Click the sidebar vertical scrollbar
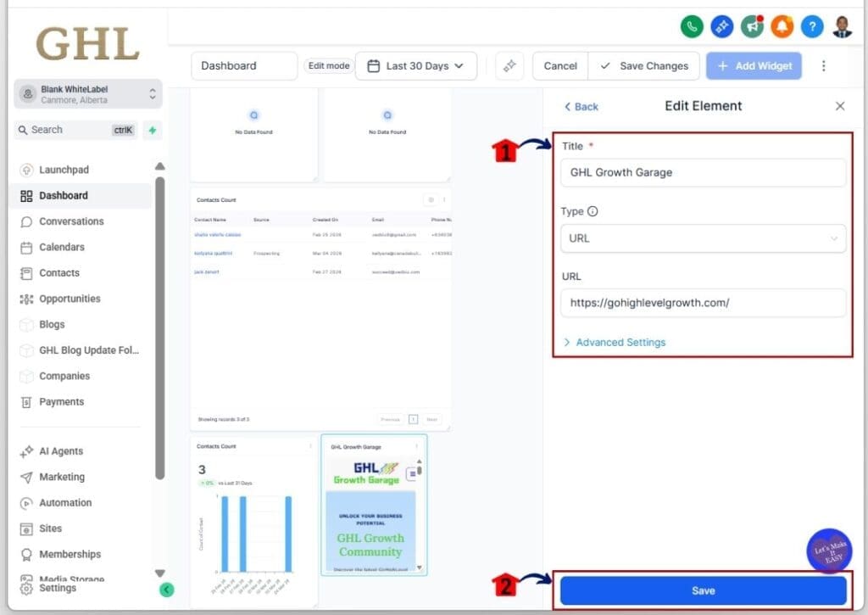 pyautogui.click(x=160, y=327)
